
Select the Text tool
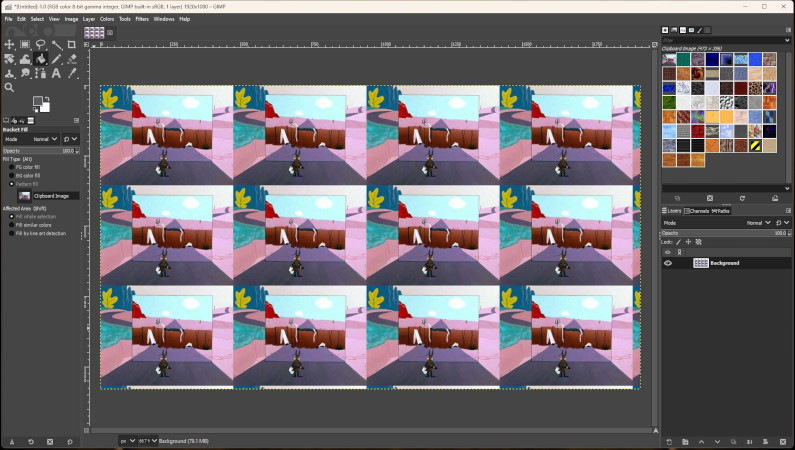[x=57, y=73]
